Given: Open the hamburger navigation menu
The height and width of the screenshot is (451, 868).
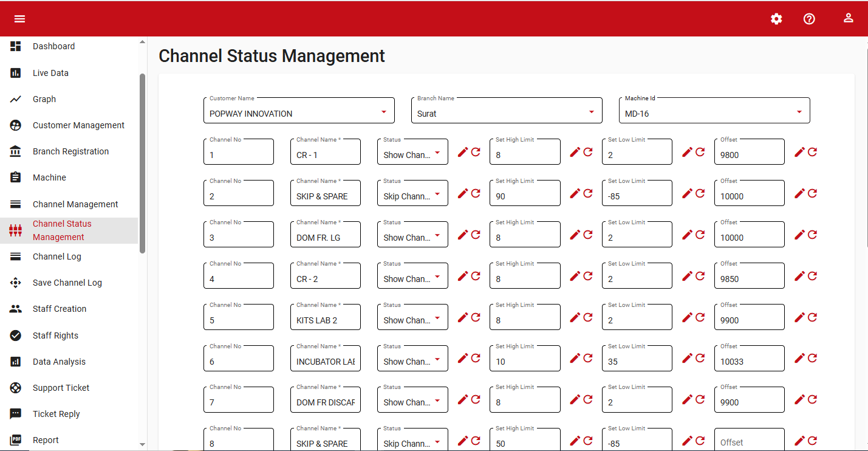Looking at the screenshot, I should point(19,19).
